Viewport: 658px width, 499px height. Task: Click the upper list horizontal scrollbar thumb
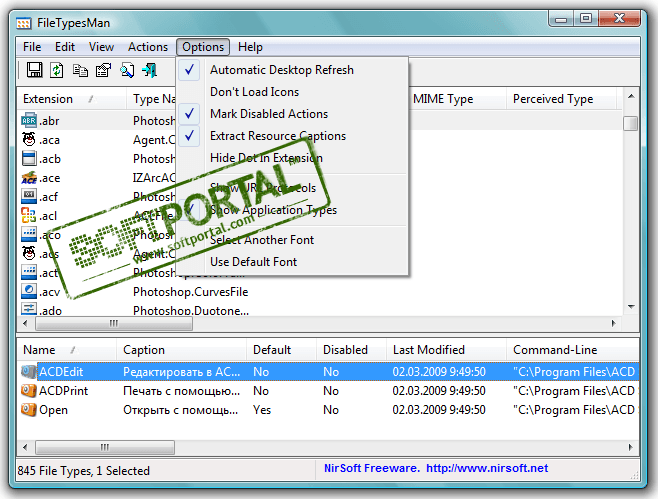tap(114, 324)
